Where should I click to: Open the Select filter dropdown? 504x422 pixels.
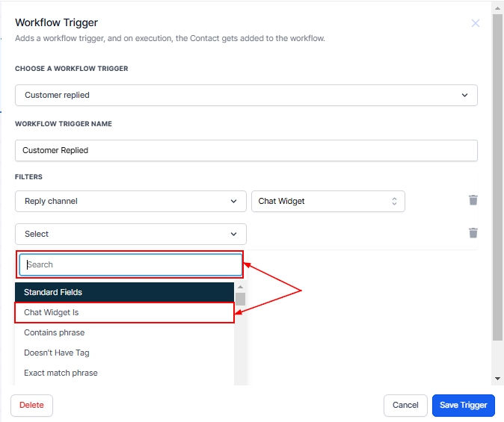[x=131, y=234]
